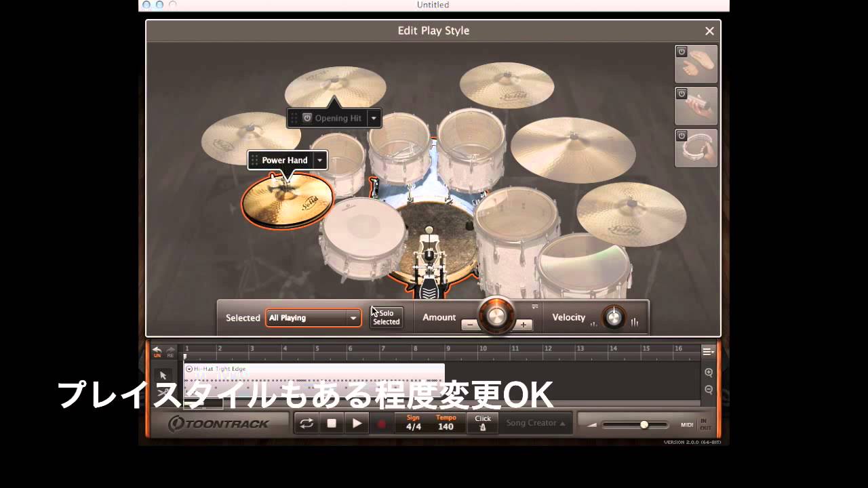Viewport: 868px width, 488px height.
Task: Click the MIDI In/Out indicator
Action: click(x=696, y=424)
